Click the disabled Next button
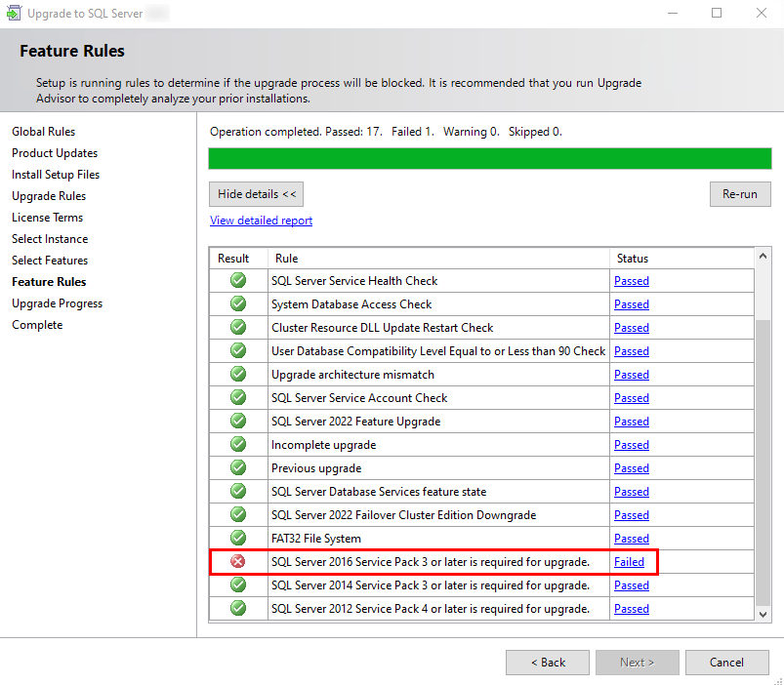The image size is (784, 685). (637, 663)
